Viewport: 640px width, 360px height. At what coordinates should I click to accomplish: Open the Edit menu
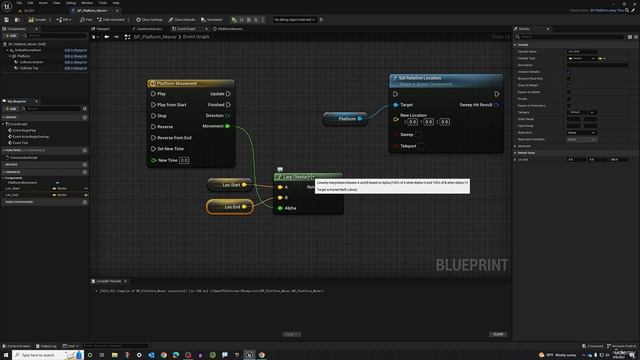coord(30,3)
